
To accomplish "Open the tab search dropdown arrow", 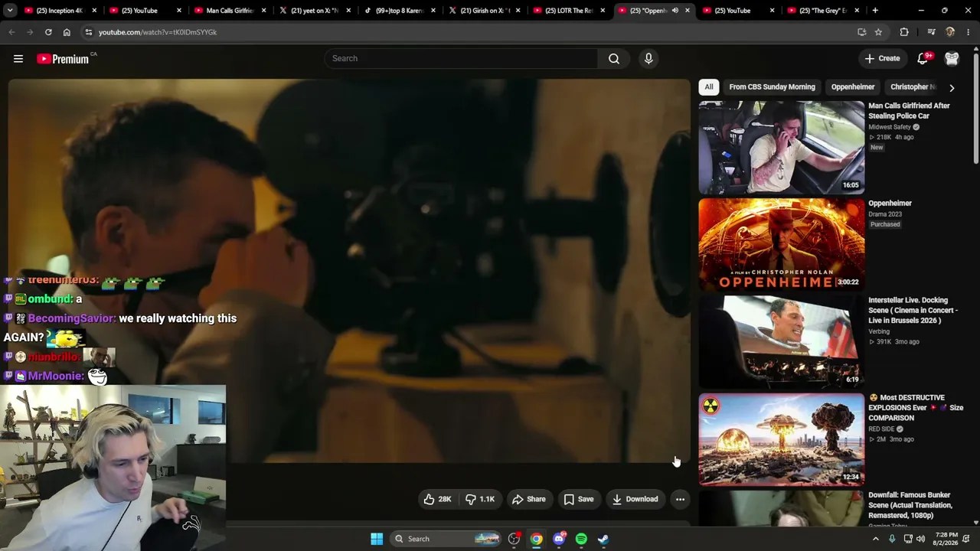I will pyautogui.click(x=11, y=11).
